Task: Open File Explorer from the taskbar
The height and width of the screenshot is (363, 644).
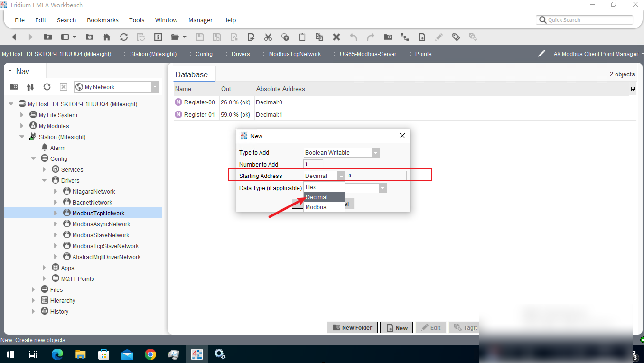Action: pos(81,354)
